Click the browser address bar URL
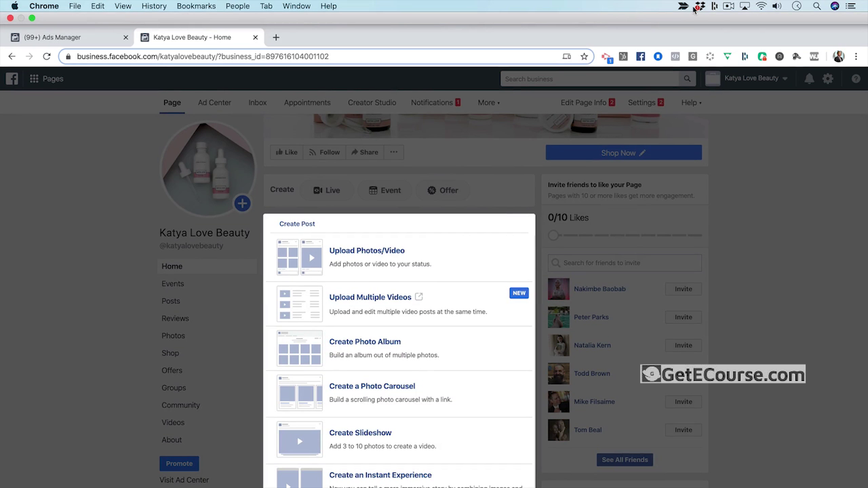The width and height of the screenshot is (868, 488). coord(203,56)
